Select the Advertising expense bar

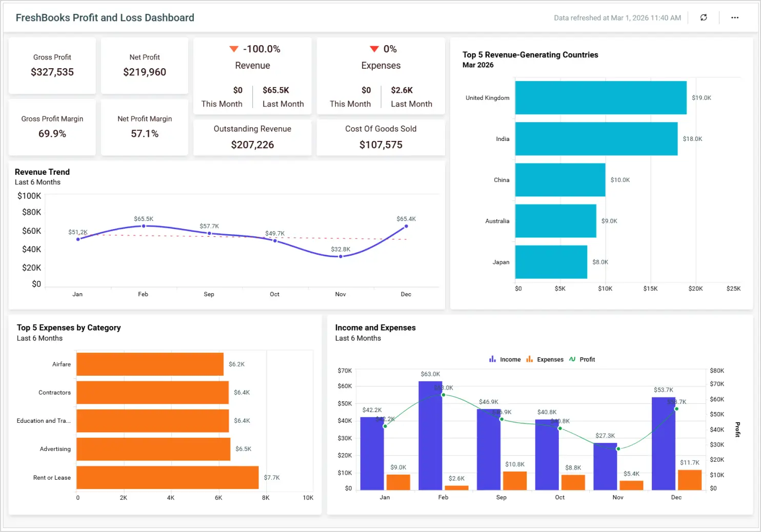pos(153,449)
